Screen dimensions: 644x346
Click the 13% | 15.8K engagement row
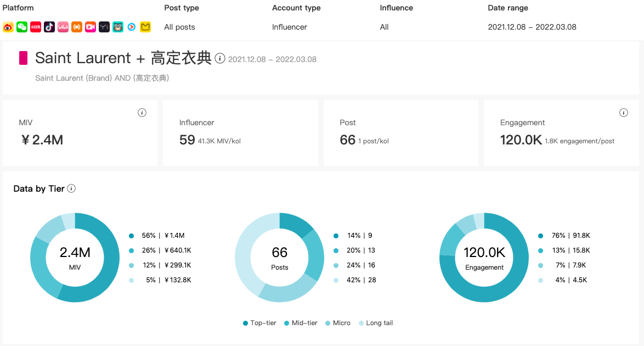coord(564,250)
